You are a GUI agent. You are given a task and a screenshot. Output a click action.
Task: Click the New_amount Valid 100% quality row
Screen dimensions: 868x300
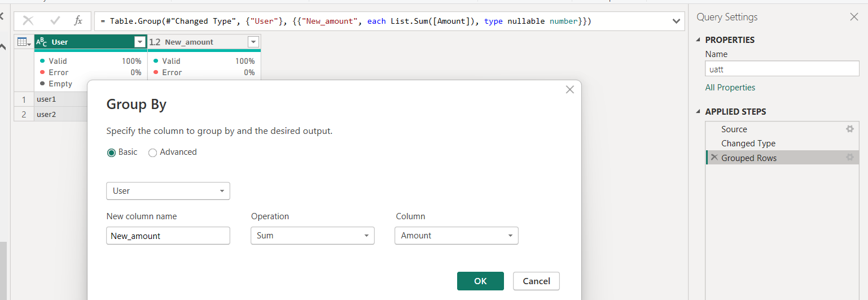(204, 61)
